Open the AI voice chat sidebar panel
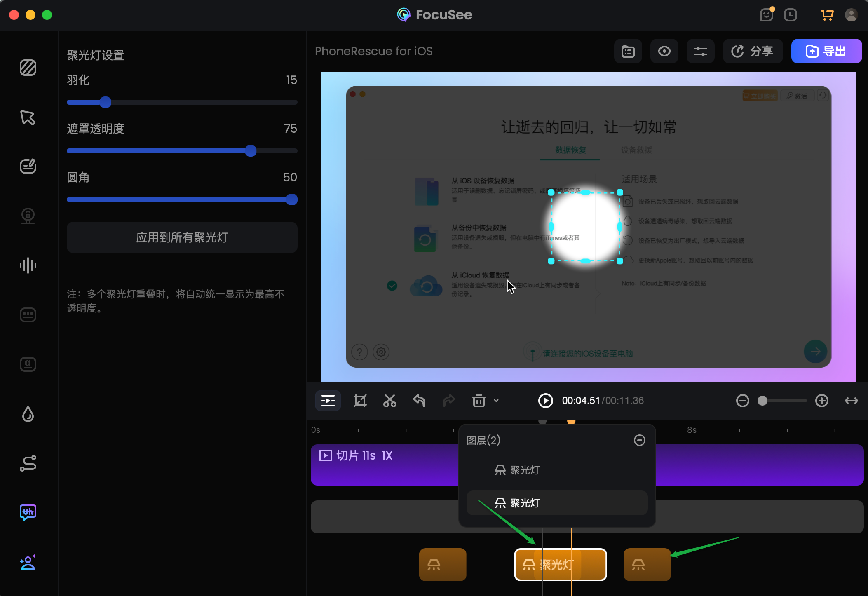The width and height of the screenshot is (868, 596). pyautogui.click(x=28, y=513)
